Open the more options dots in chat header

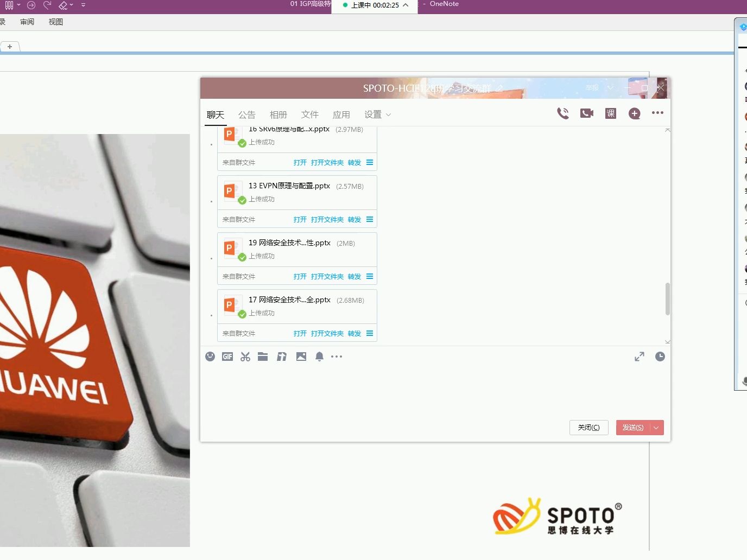tap(657, 113)
